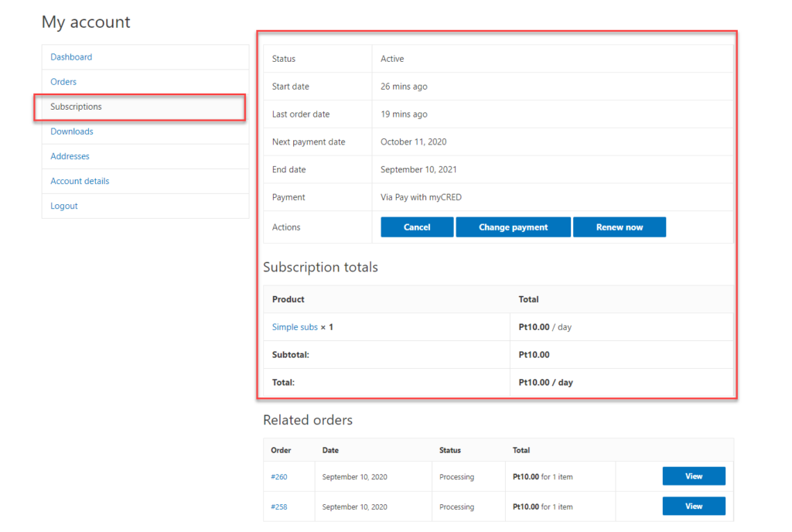
Task: Click the Related orders heading
Action: (308, 420)
